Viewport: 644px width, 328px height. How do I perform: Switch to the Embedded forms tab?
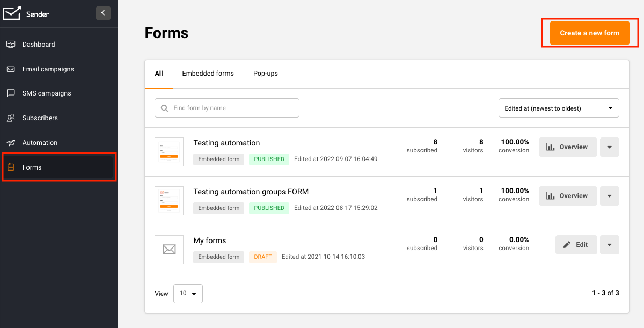[x=208, y=74]
